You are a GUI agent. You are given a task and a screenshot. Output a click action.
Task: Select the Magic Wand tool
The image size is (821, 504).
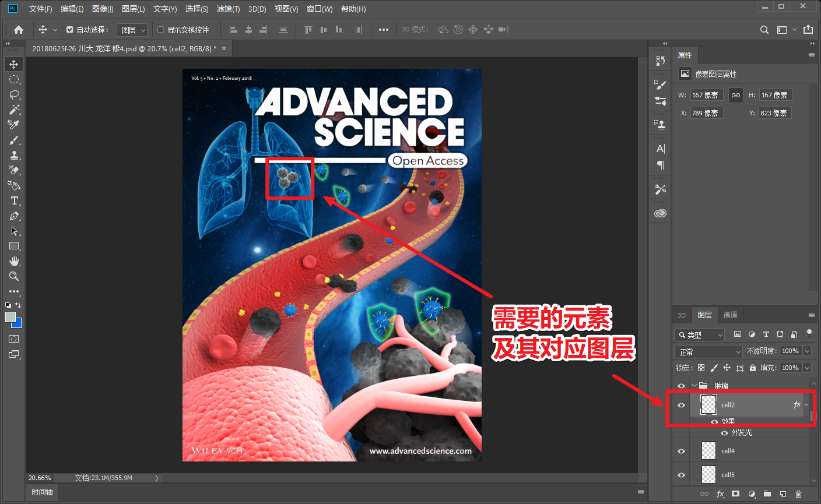click(x=14, y=110)
